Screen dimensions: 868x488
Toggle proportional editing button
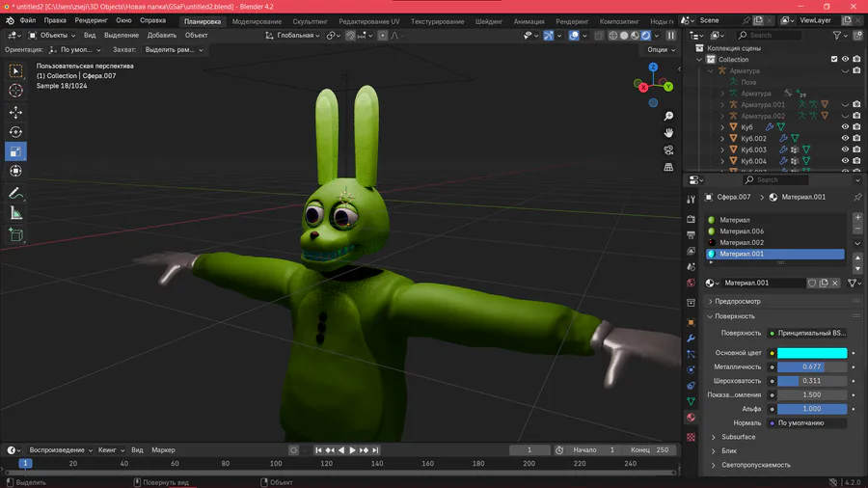pyautogui.click(x=383, y=36)
